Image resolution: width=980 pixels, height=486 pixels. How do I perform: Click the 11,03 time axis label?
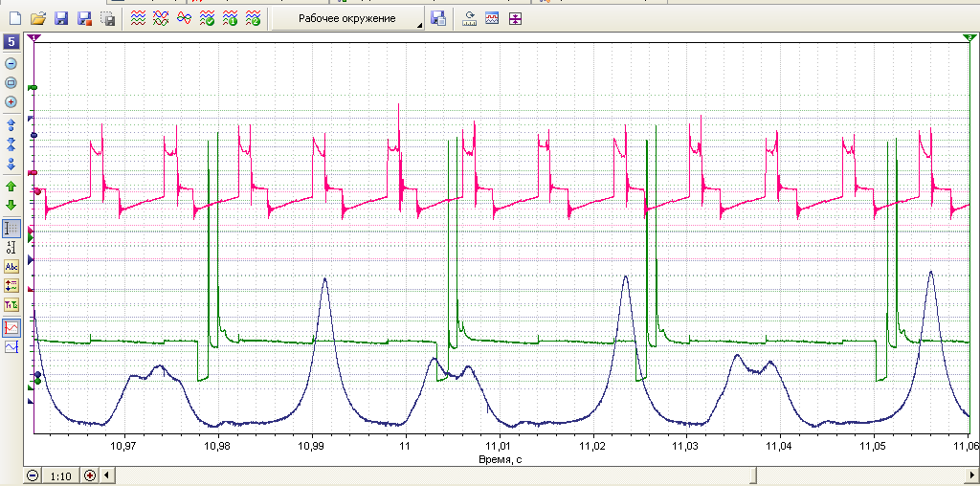pos(687,448)
